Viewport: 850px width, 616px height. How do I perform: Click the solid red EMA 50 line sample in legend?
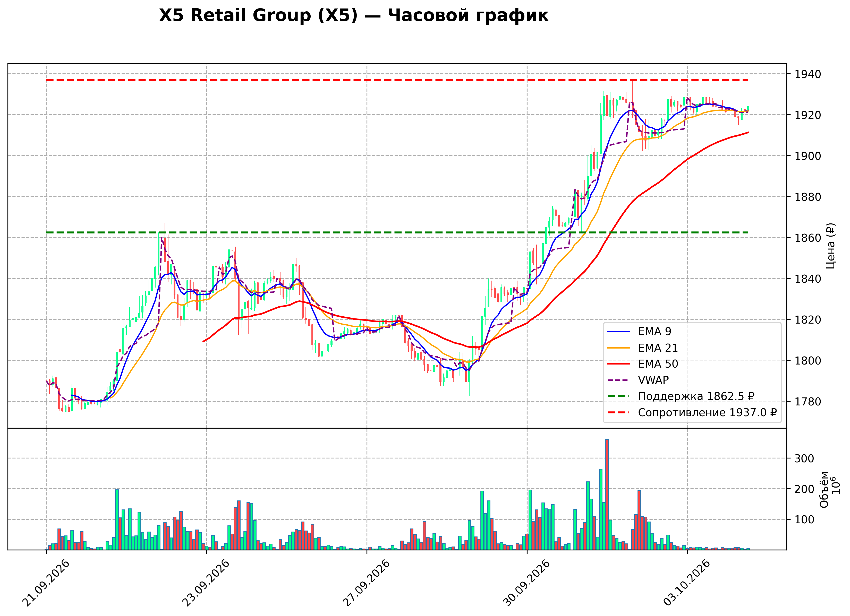(619, 364)
